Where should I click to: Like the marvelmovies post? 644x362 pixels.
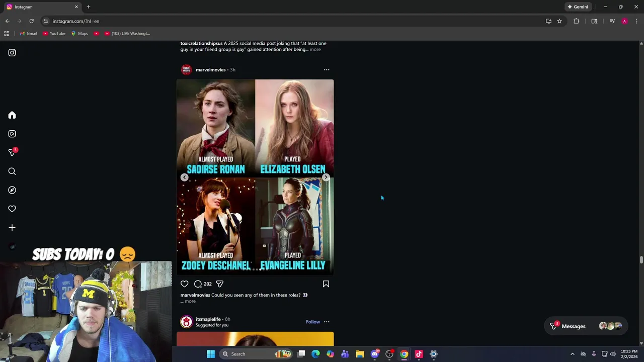pos(185,284)
